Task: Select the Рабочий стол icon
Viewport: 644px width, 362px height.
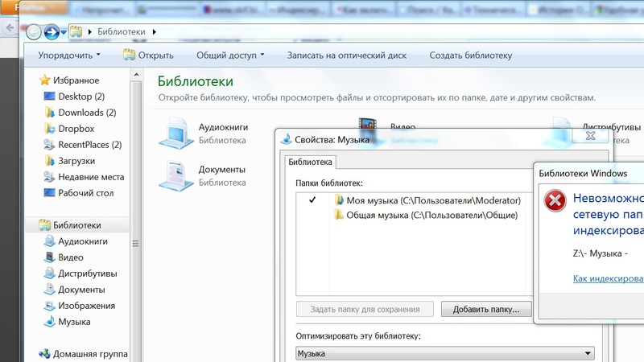Action: tap(49, 192)
